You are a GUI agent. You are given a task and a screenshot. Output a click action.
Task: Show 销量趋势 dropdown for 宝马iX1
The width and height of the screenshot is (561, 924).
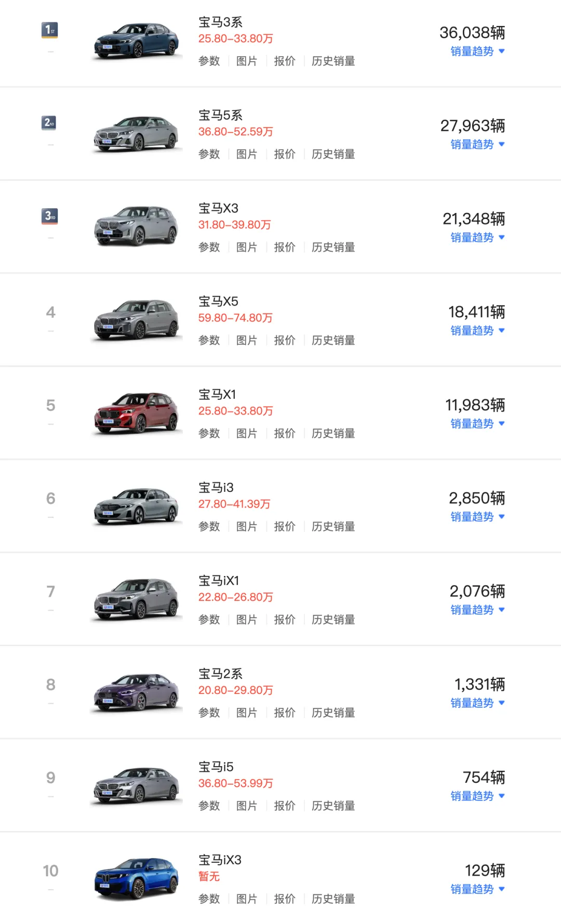point(477,610)
